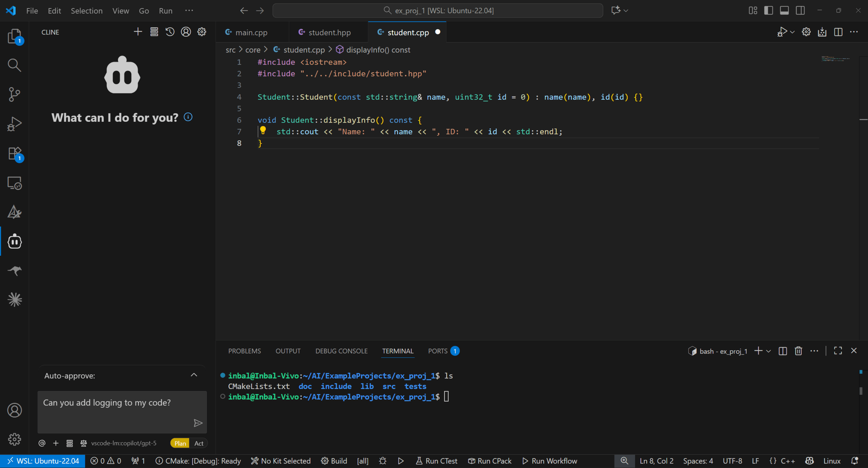The height and width of the screenshot is (468, 868).
Task: Switch Cline to Act mode
Action: coord(199,443)
